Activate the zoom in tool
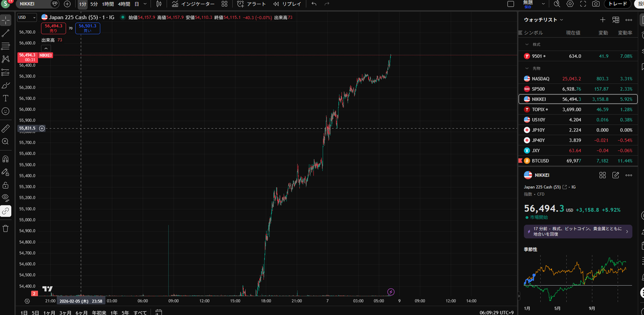The image size is (644, 315). (5, 141)
